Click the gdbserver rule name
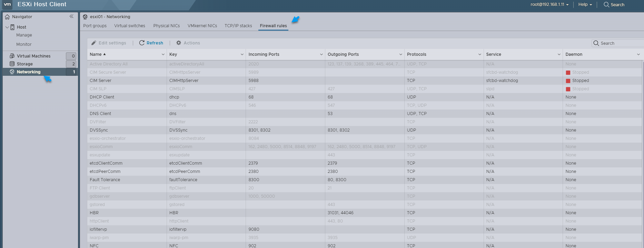The height and width of the screenshot is (248, 644). 100,196
